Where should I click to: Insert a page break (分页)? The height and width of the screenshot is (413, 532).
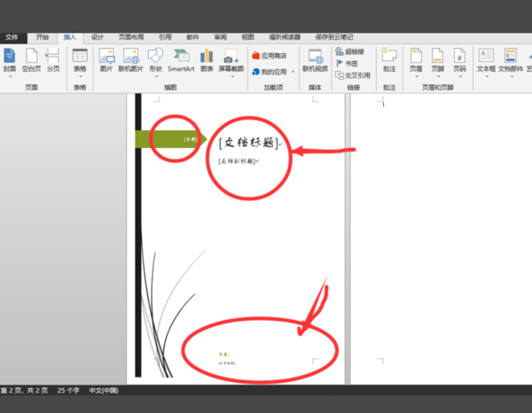pyautogui.click(x=53, y=60)
